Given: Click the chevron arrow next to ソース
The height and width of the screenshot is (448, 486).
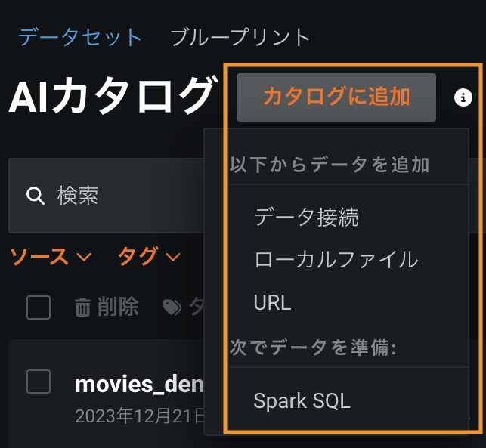Looking at the screenshot, I should (x=84, y=258).
